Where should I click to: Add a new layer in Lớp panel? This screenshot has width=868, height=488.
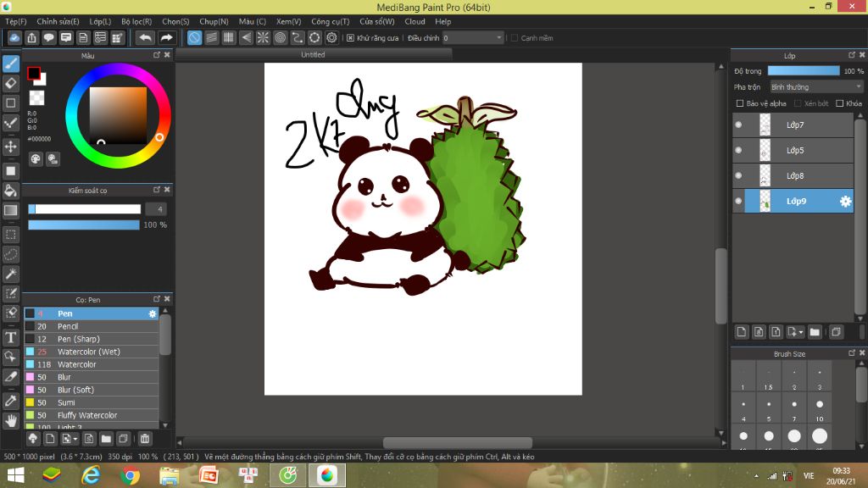pos(742,332)
